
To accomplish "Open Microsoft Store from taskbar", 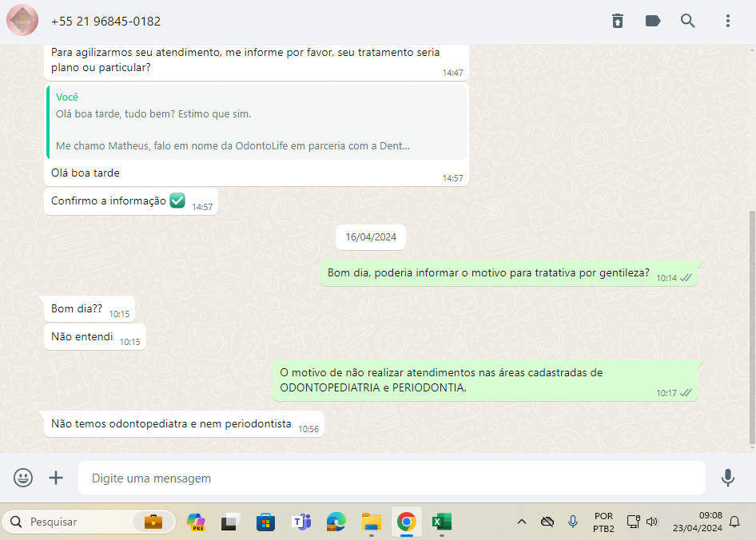I will tap(265, 522).
